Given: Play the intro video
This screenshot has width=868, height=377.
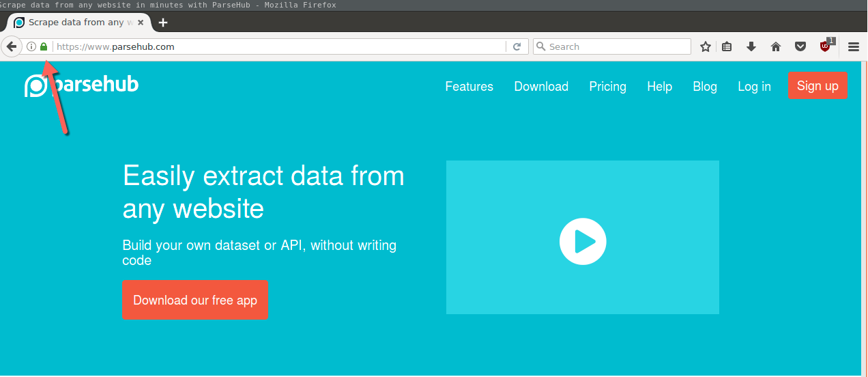Looking at the screenshot, I should pos(583,241).
